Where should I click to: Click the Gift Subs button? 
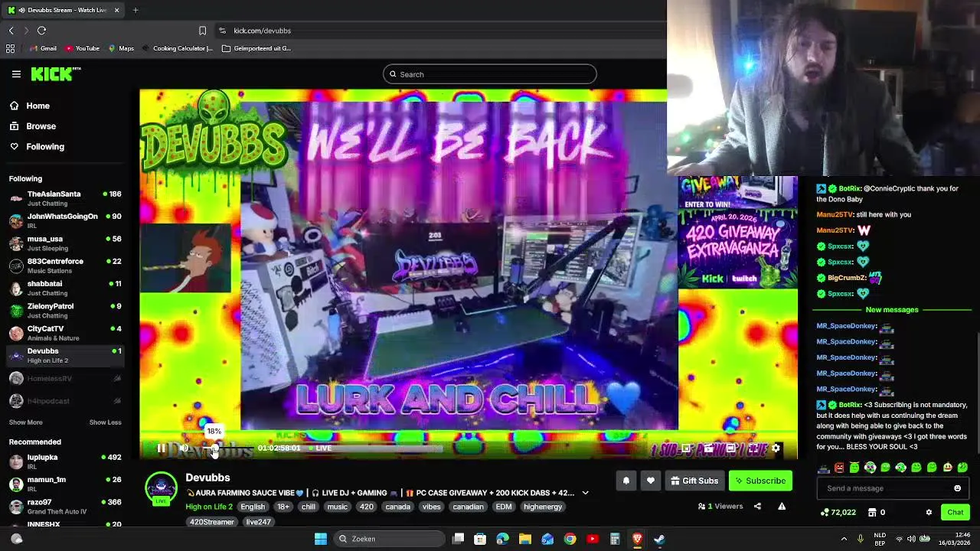[x=694, y=481]
